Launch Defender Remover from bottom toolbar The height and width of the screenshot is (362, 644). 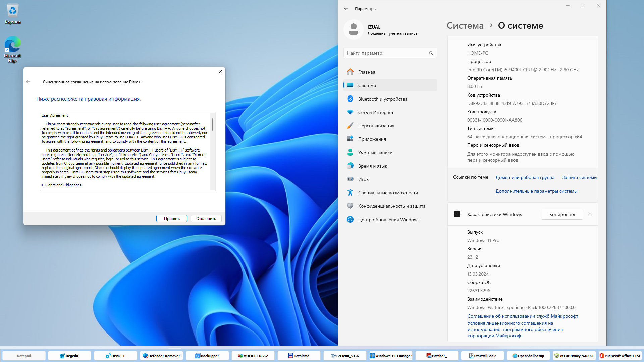[x=161, y=356]
